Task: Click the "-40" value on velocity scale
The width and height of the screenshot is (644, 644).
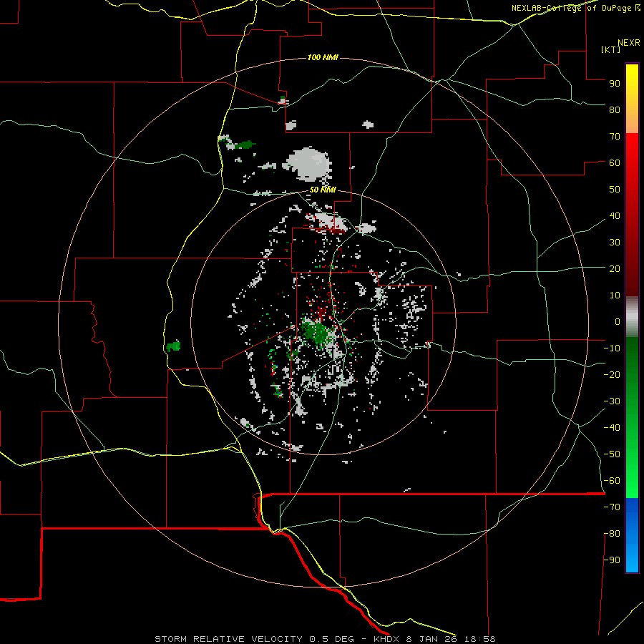Action: tap(612, 428)
